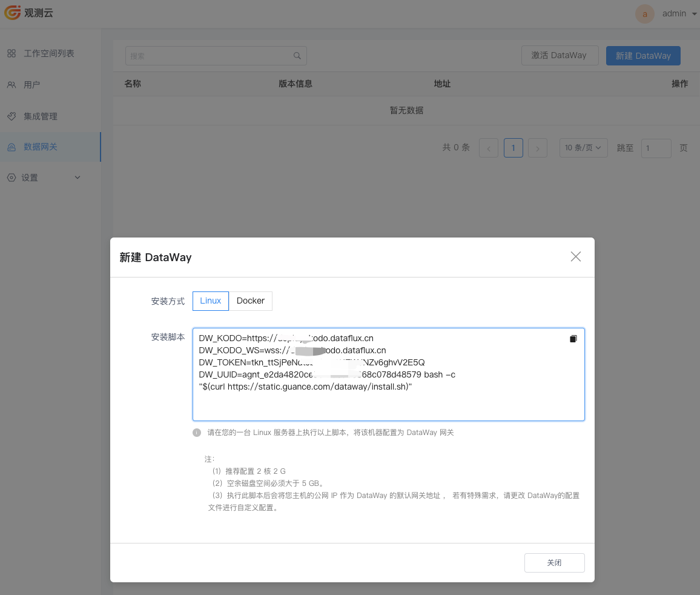Click the 用户 people icon
700x595 pixels.
(12, 85)
